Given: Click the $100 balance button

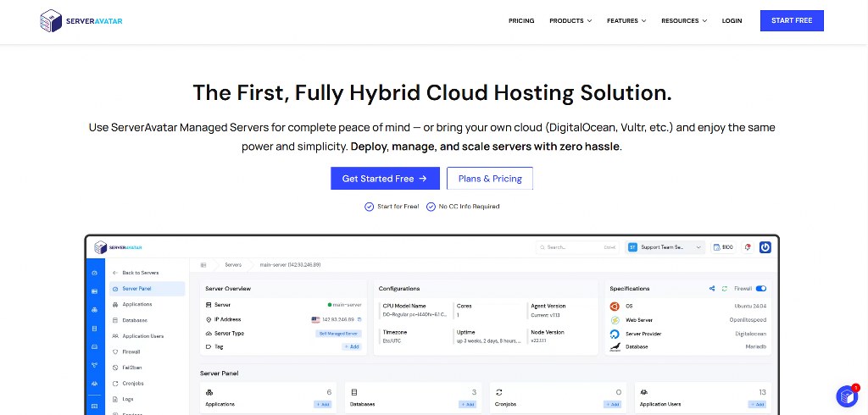Looking at the screenshot, I should pyautogui.click(x=724, y=247).
